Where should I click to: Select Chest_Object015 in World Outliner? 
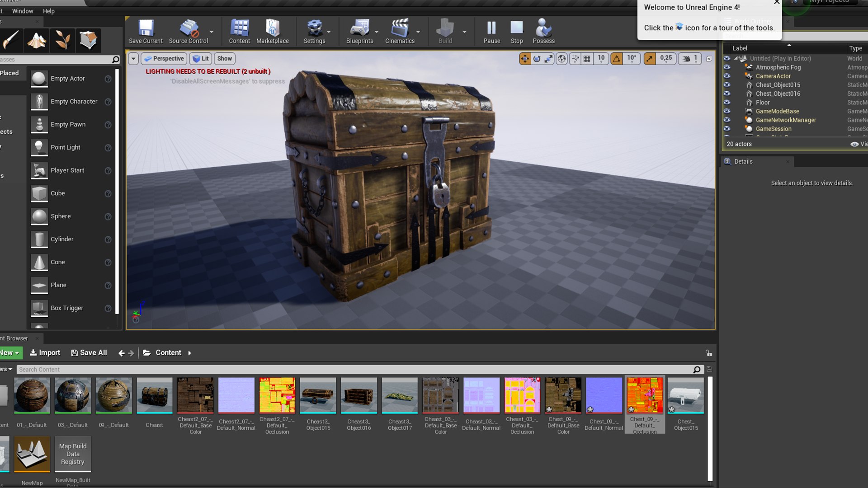point(778,84)
